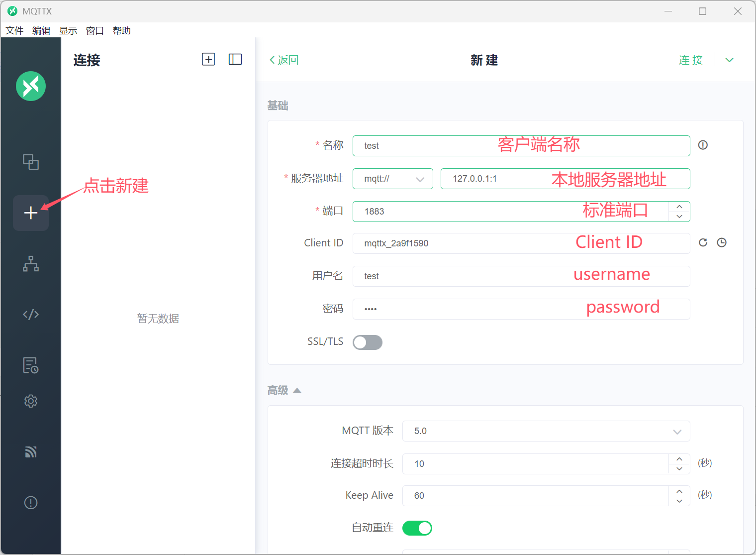
Task: Click the 暂无数据 empty list text
Action: 158,319
